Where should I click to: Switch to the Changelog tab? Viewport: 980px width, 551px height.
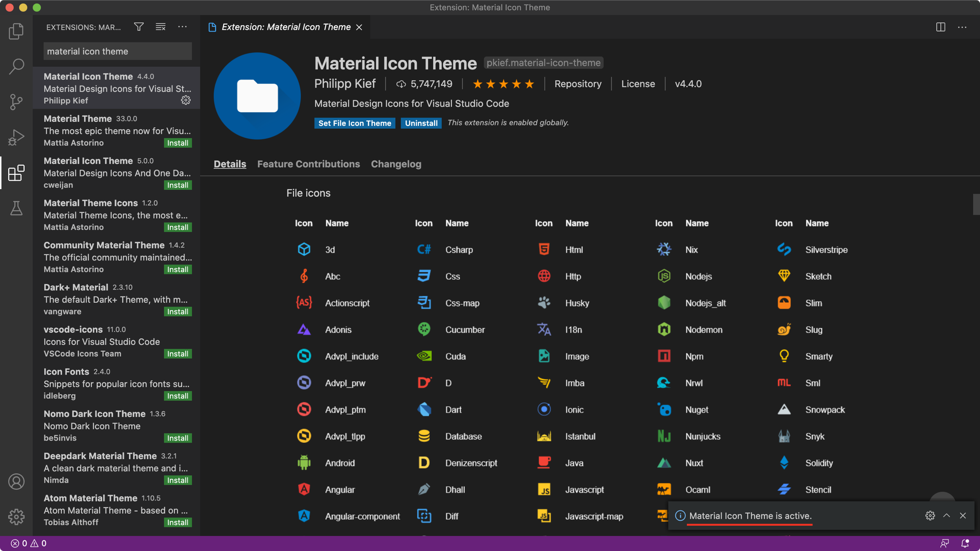pyautogui.click(x=396, y=164)
